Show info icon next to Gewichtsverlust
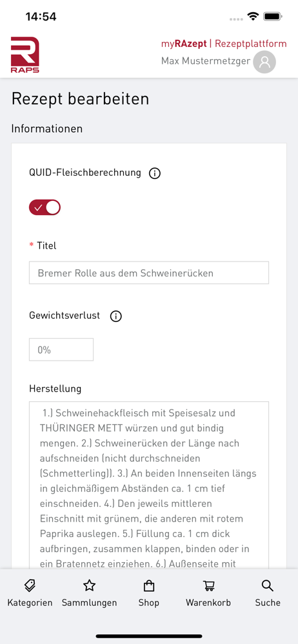 pyautogui.click(x=116, y=317)
